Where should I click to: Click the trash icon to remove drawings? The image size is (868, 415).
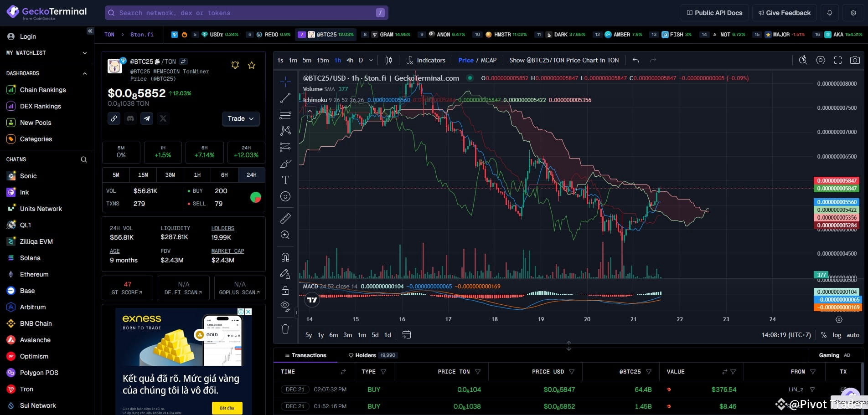285,329
